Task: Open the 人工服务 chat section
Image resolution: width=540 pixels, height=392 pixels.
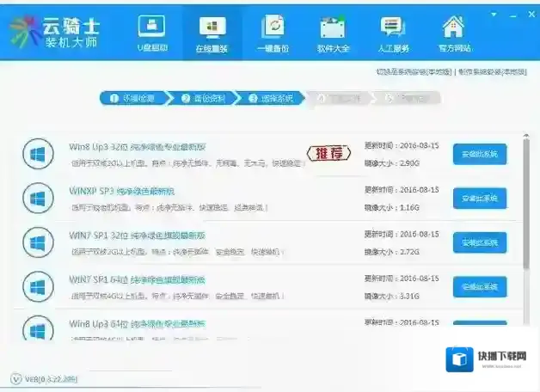Action: (x=393, y=34)
